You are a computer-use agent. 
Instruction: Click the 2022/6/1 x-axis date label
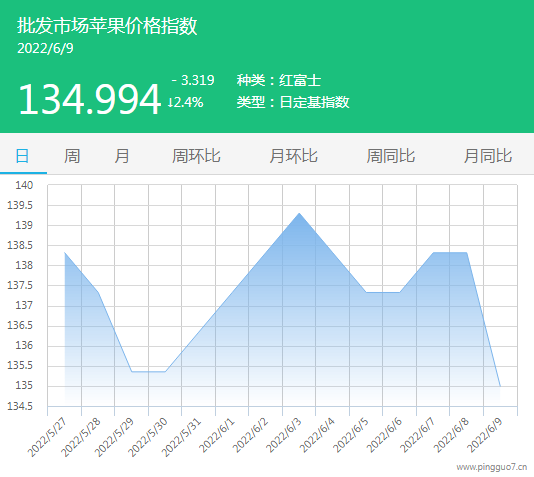pos(217,436)
